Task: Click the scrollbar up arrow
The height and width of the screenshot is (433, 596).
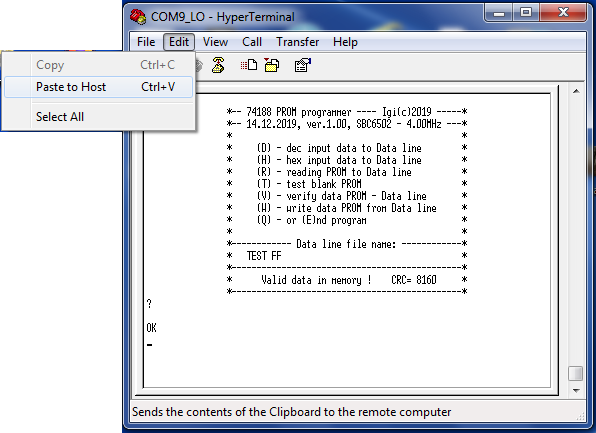Action: click(x=576, y=91)
